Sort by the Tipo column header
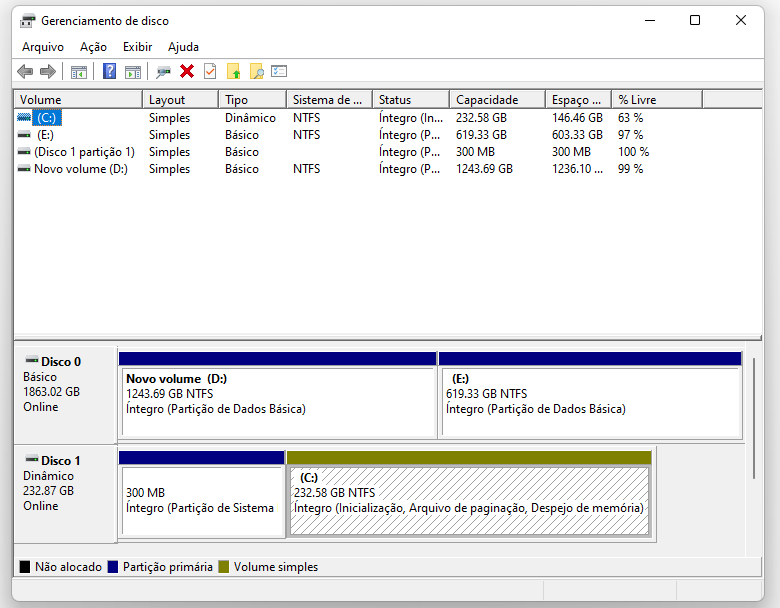Image resolution: width=780 pixels, height=608 pixels. point(253,100)
